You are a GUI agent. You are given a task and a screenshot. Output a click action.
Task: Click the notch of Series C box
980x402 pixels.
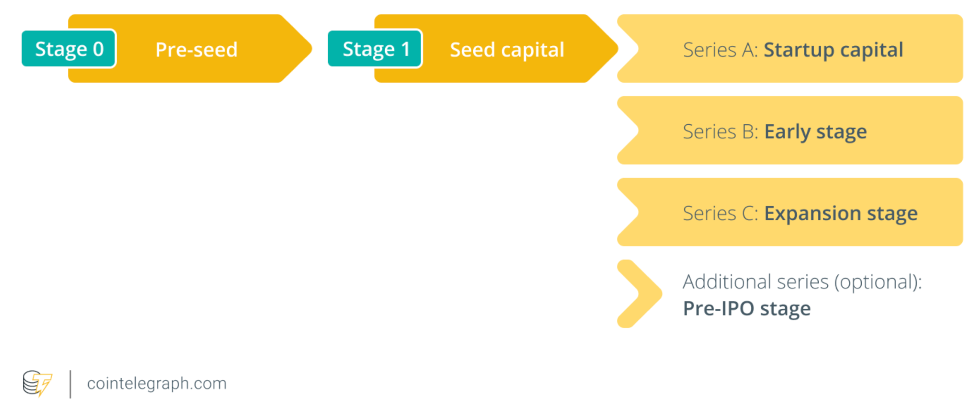pyautogui.click(x=628, y=212)
